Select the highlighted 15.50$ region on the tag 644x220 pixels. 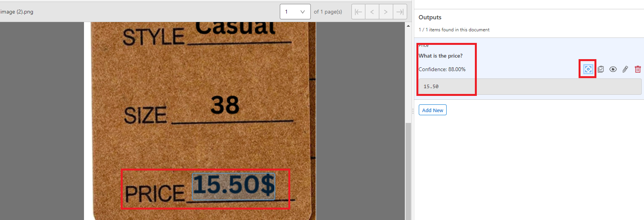point(233,186)
